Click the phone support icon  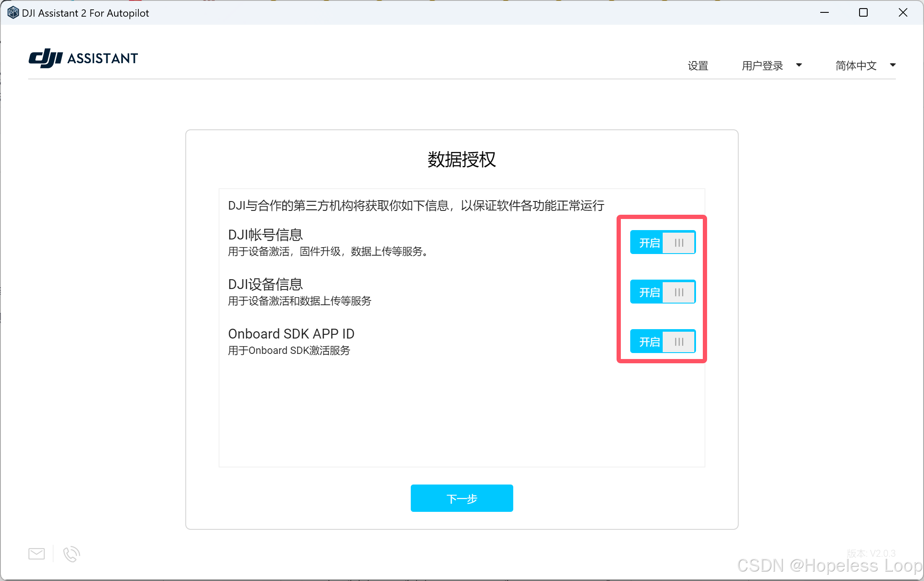[x=71, y=554]
